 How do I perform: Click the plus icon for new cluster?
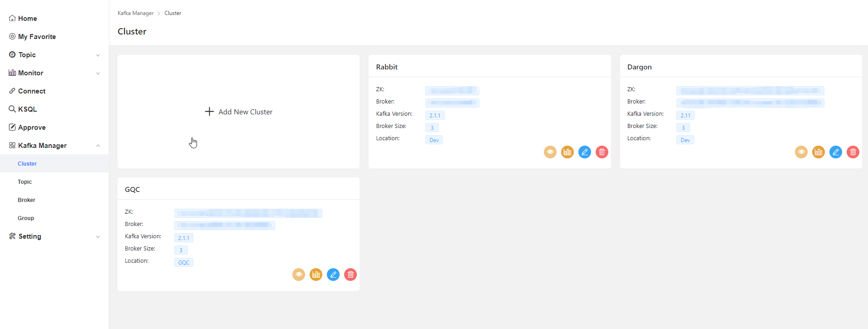tap(209, 112)
